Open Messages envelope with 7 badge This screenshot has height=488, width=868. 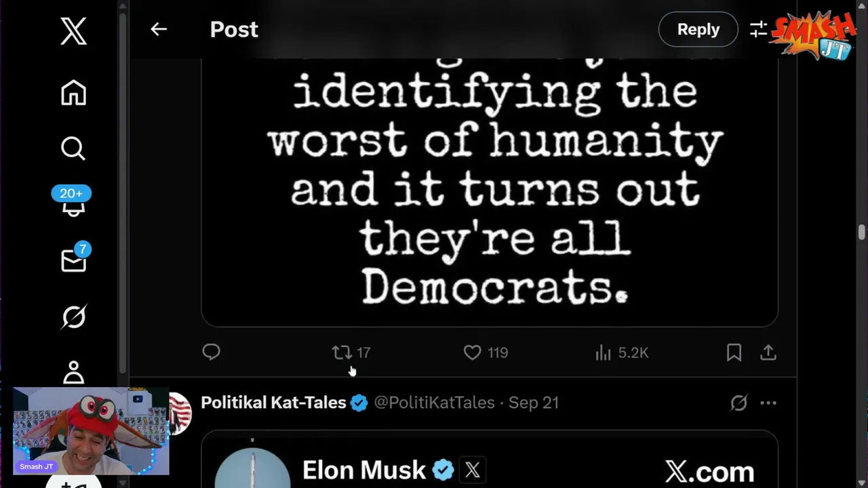pyautogui.click(x=75, y=259)
